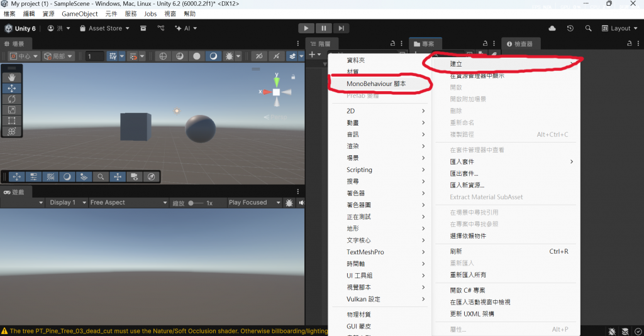Choose 匯入新資源... entry
The width and height of the screenshot is (644, 336).
tap(506, 185)
